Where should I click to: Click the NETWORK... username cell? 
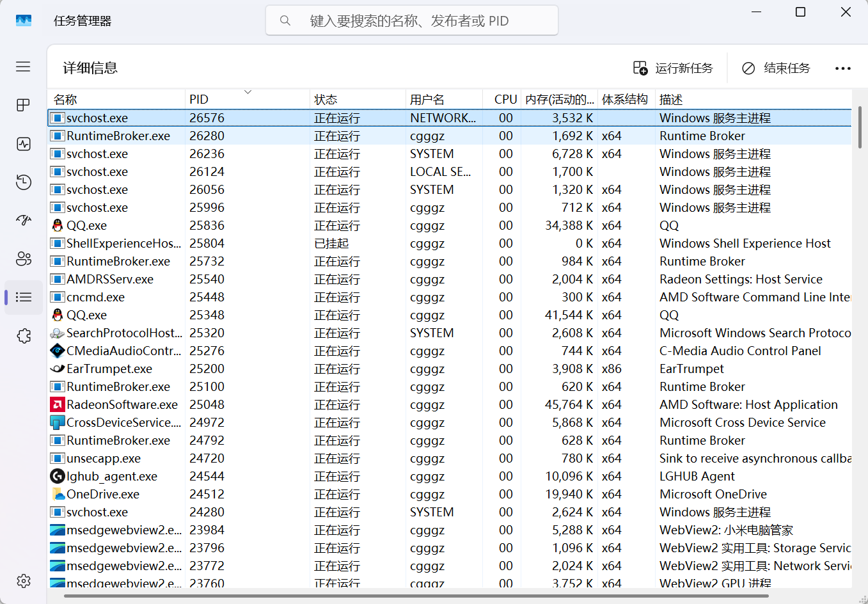pos(443,118)
